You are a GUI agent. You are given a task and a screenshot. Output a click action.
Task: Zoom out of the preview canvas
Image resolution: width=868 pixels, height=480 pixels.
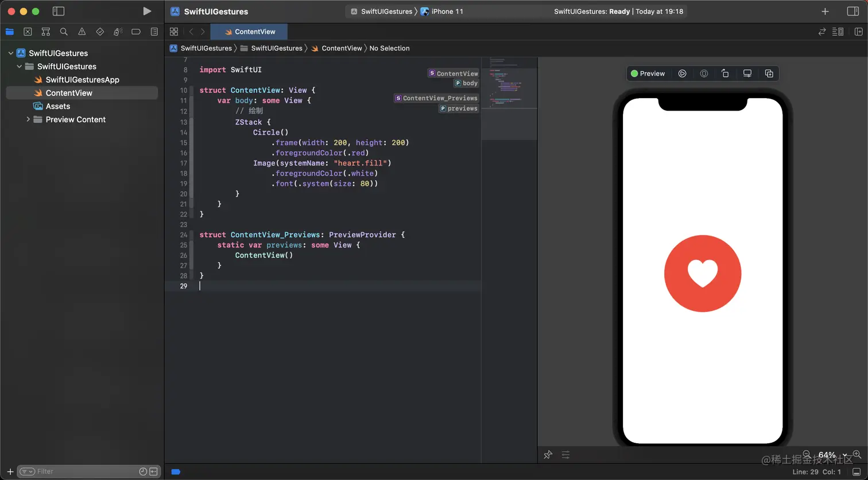click(x=807, y=454)
